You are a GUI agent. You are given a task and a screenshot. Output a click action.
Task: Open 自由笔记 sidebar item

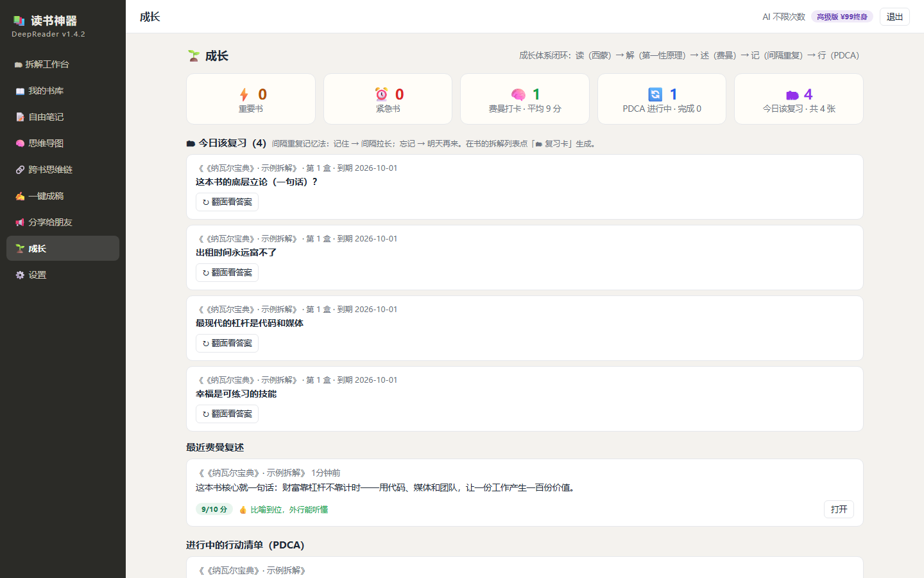coord(63,117)
